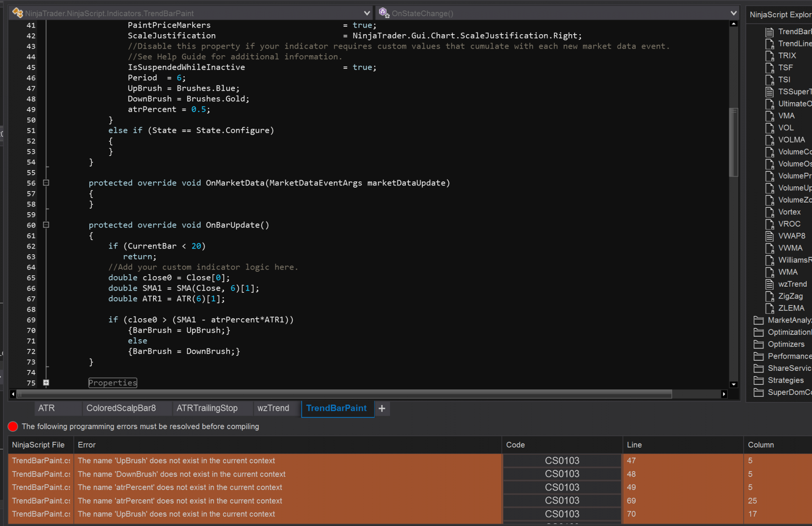Click the OnStateChange method icon
Screen dimensions: 812x526
384,13
